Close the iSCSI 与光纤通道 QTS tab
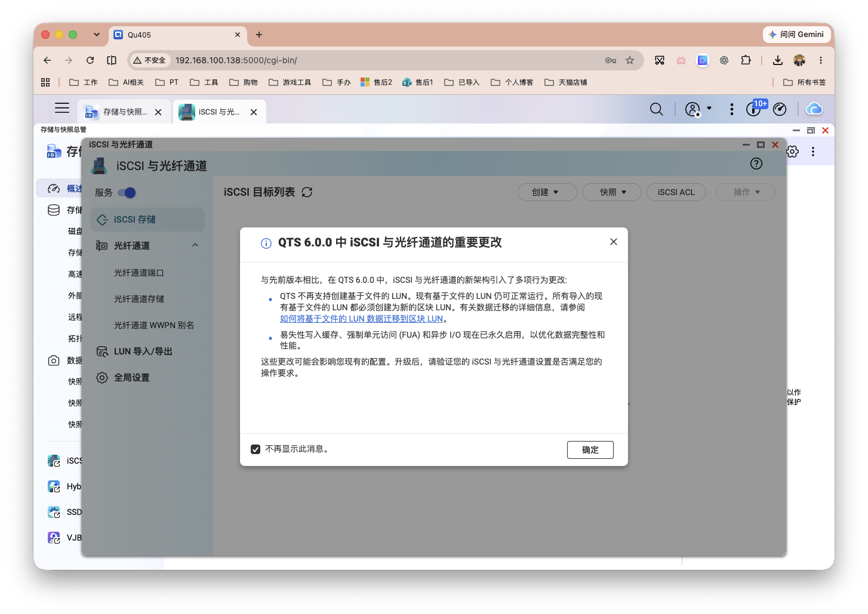The height and width of the screenshot is (614, 868). coord(254,112)
